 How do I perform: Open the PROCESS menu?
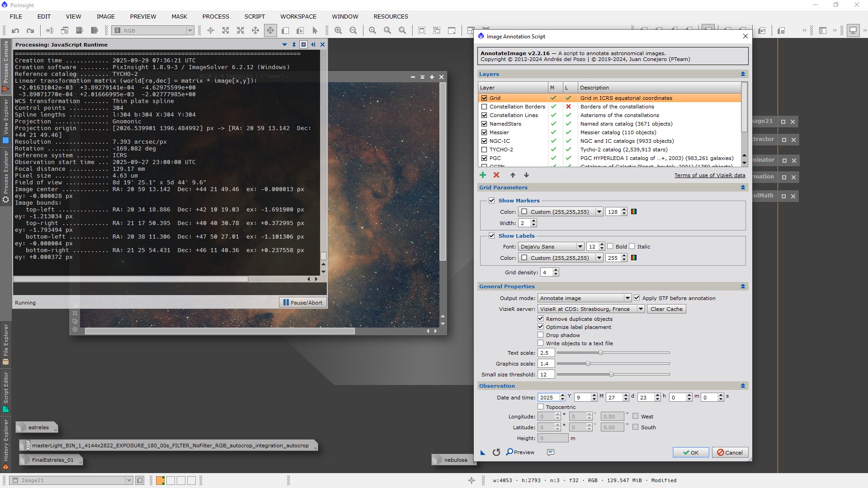[216, 16]
